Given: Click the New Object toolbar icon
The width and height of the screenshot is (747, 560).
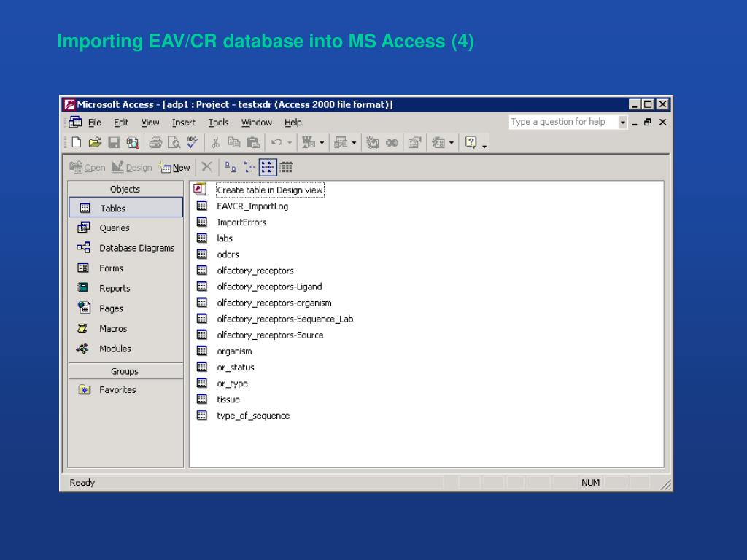Looking at the screenshot, I should point(438,142).
